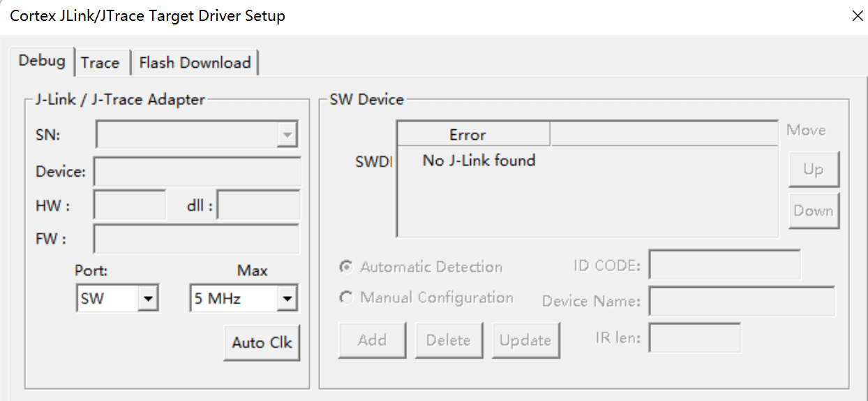Move device Down in list
Screen dimensions: 868x401
coord(814,211)
